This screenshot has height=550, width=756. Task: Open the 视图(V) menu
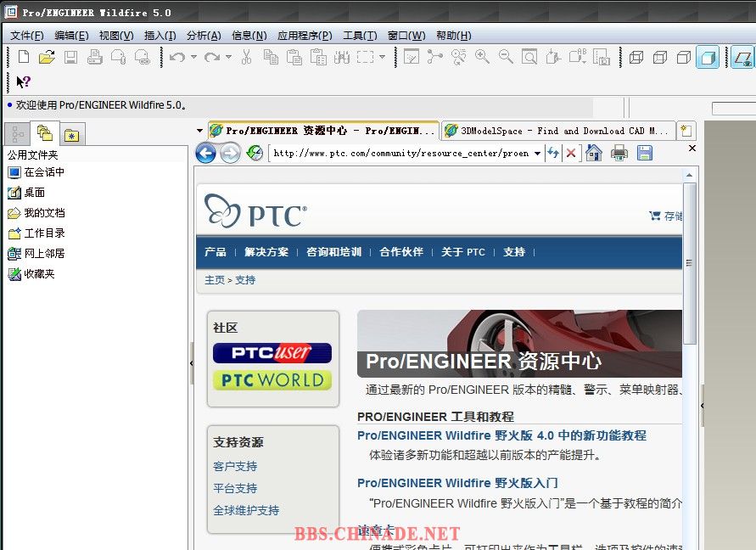pyautogui.click(x=116, y=35)
